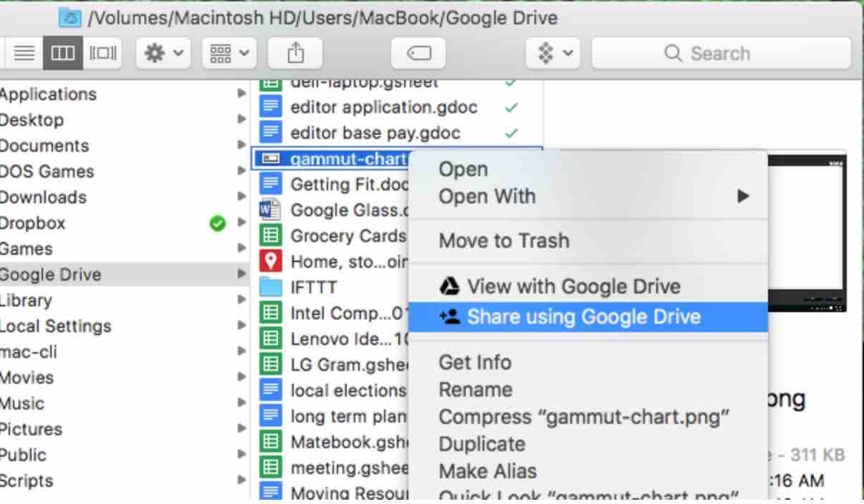Screen dimensions: 864x504
Task: Click the Google Drive folder icon in title
Action: coord(69,17)
